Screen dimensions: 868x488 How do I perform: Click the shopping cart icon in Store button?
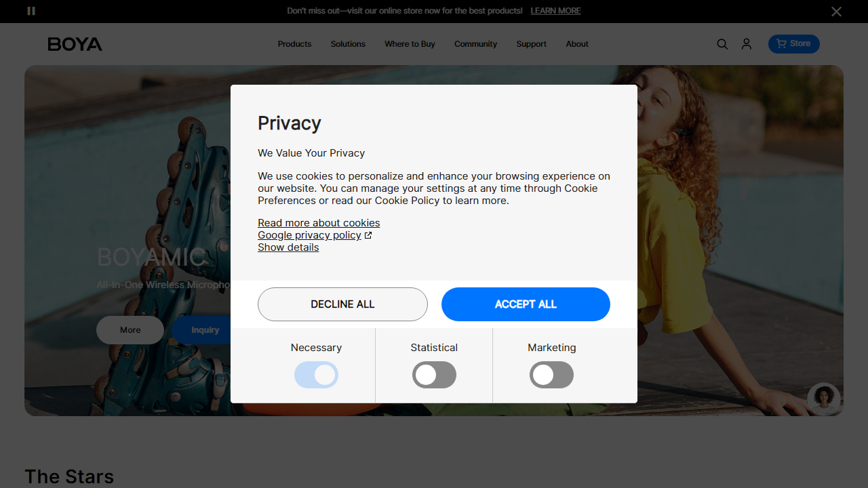(x=781, y=43)
